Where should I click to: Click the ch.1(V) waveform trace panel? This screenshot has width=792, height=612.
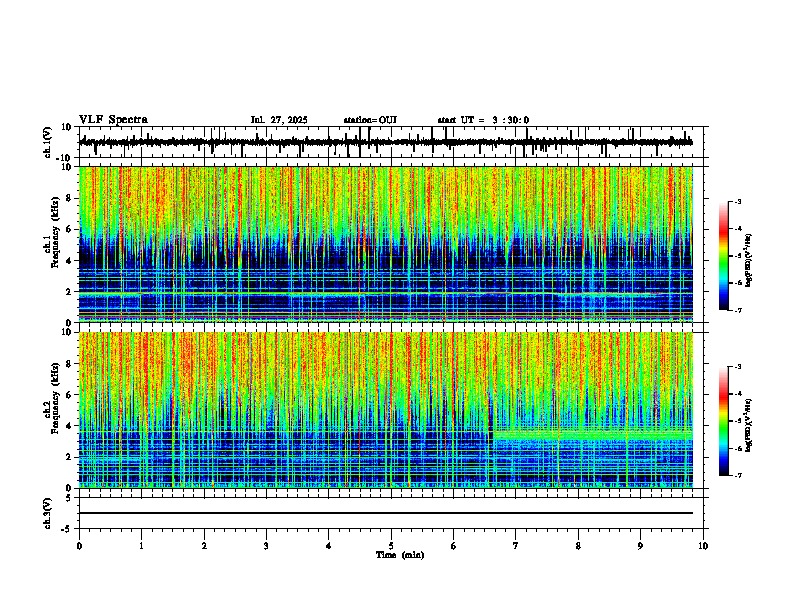click(393, 142)
